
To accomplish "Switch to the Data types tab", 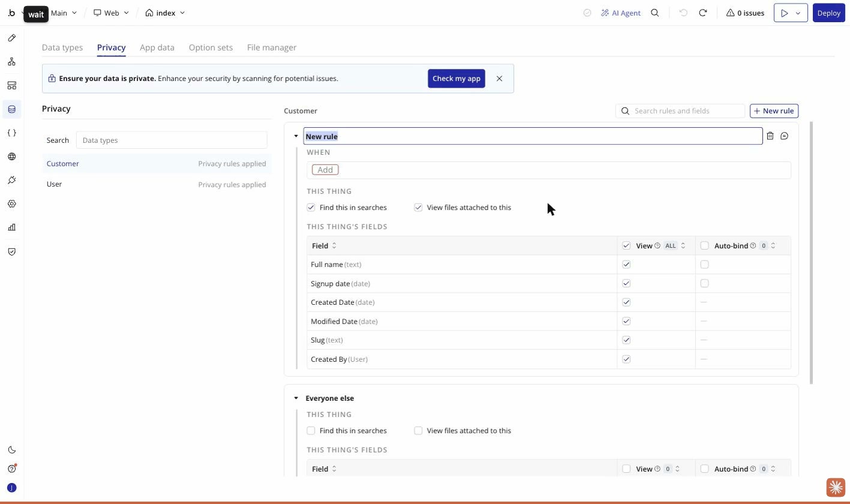I will (62, 47).
